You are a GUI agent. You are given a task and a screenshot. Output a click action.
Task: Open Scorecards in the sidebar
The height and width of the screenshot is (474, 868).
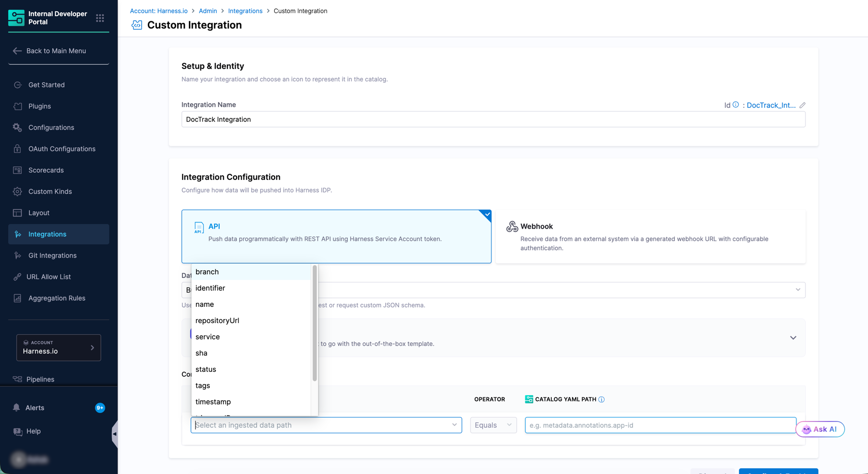click(x=58, y=170)
